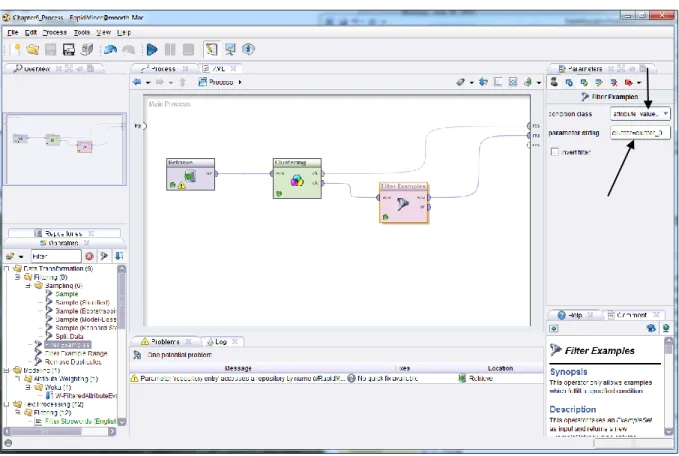Click the operators search filter field

click(x=55, y=256)
